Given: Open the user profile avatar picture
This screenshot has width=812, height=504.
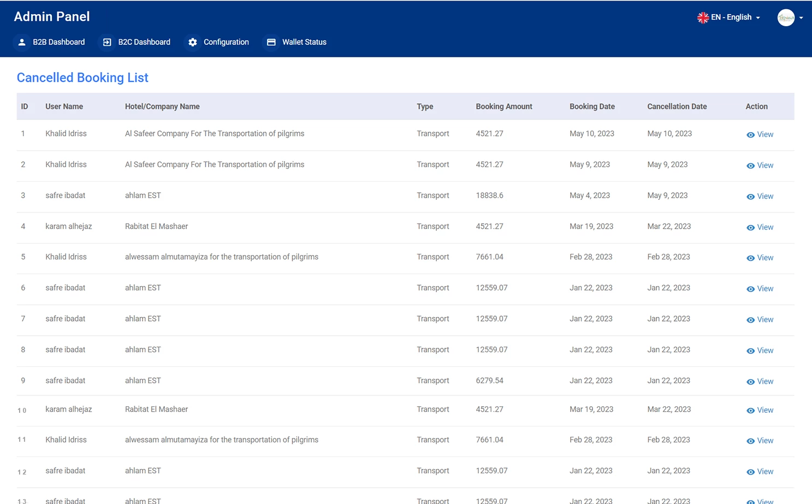Looking at the screenshot, I should coord(786,17).
